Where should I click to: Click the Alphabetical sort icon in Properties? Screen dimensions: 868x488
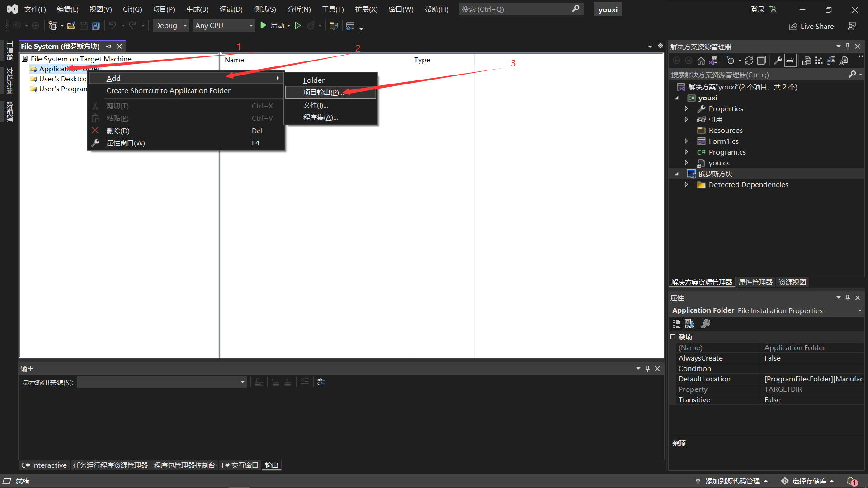pos(689,324)
